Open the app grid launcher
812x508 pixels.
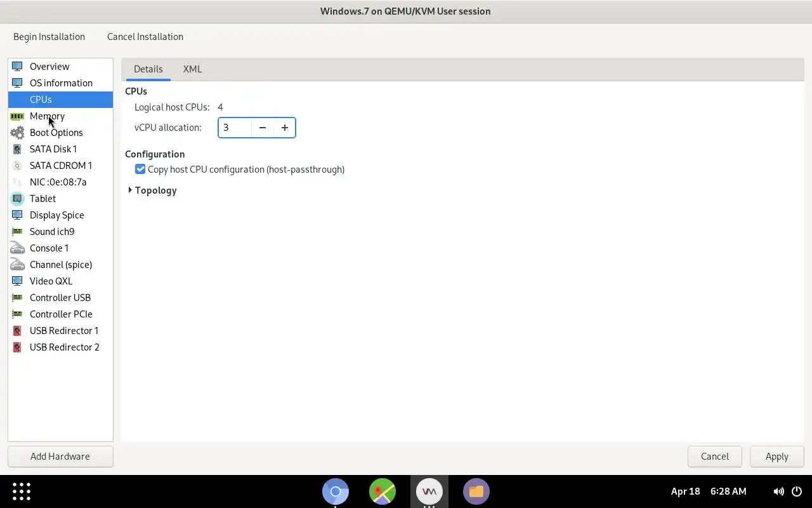click(x=22, y=491)
